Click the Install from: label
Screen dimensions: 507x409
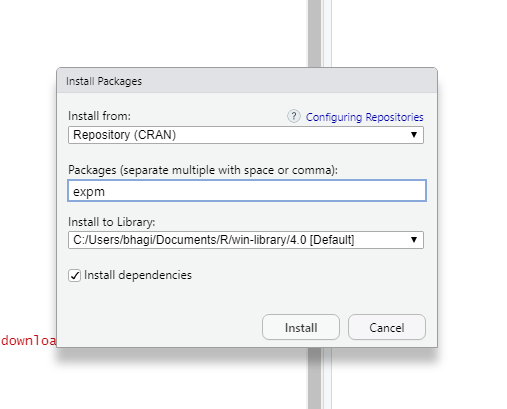[99, 116]
